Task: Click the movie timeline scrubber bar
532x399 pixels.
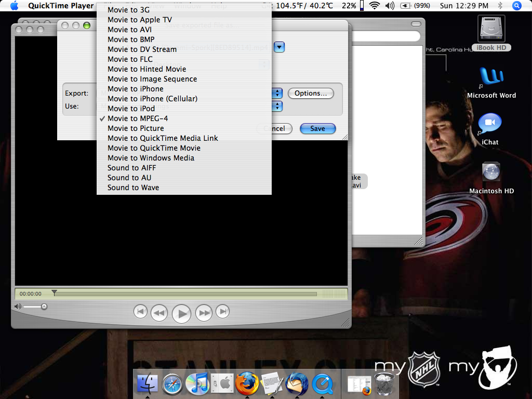Action: tap(185, 294)
